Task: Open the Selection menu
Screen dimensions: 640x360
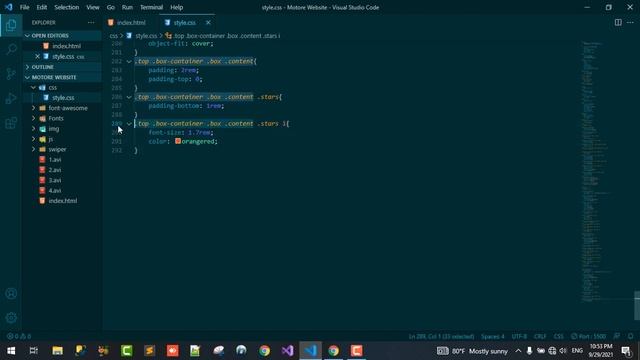Action: (67, 7)
